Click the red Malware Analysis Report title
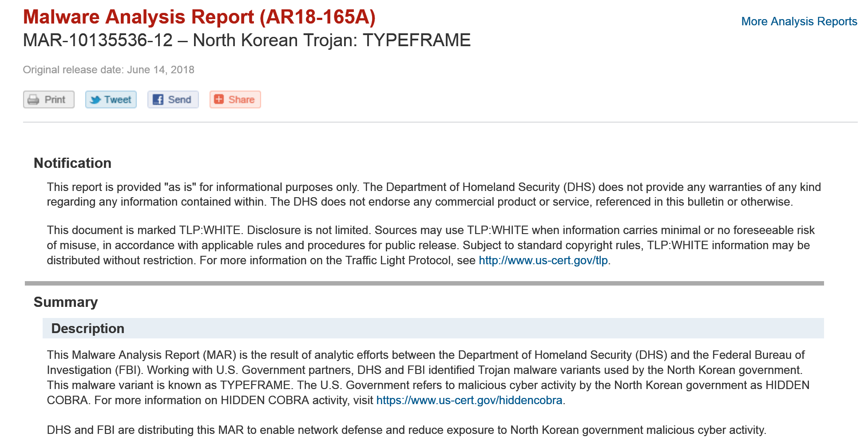This screenshot has height=441, width=868. tap(199, 17)
